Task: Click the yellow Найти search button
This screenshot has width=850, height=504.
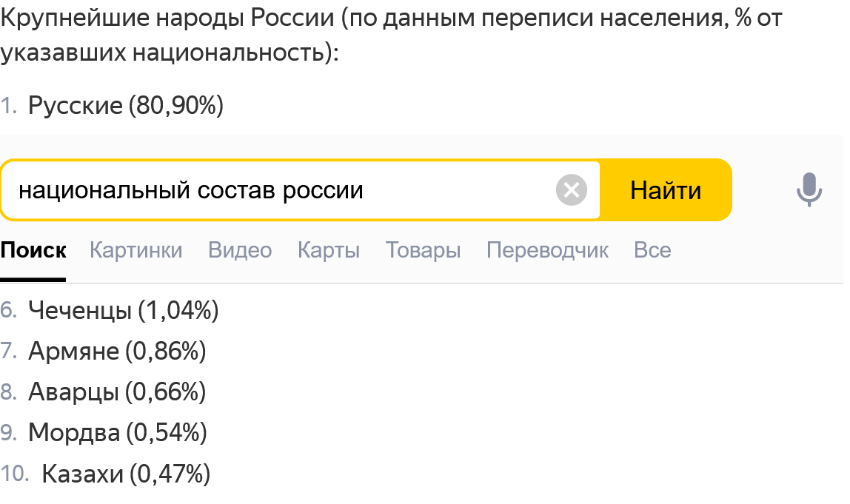Action: coord(666,190)
